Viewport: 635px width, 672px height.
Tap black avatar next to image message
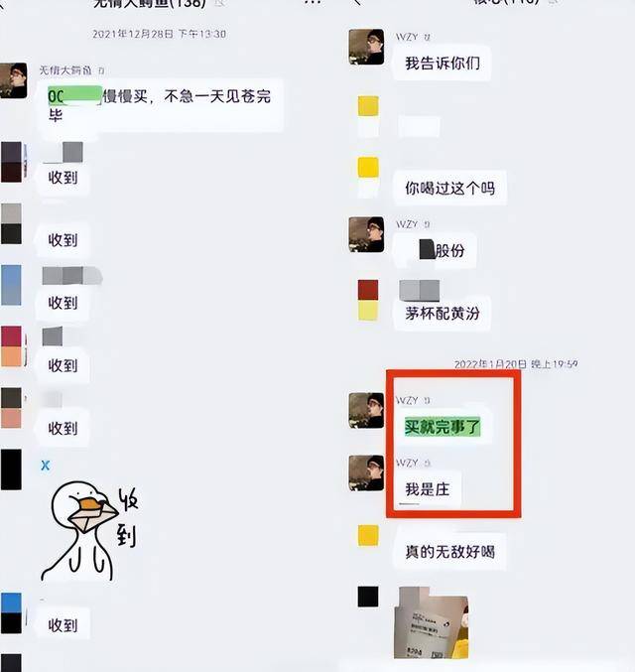tap(368, 597)
